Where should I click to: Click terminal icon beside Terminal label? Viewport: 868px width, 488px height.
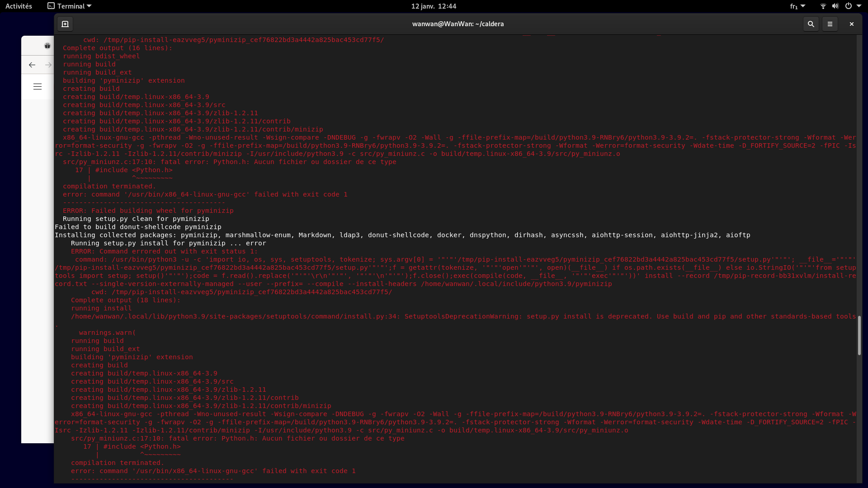[x=51, y=6]
